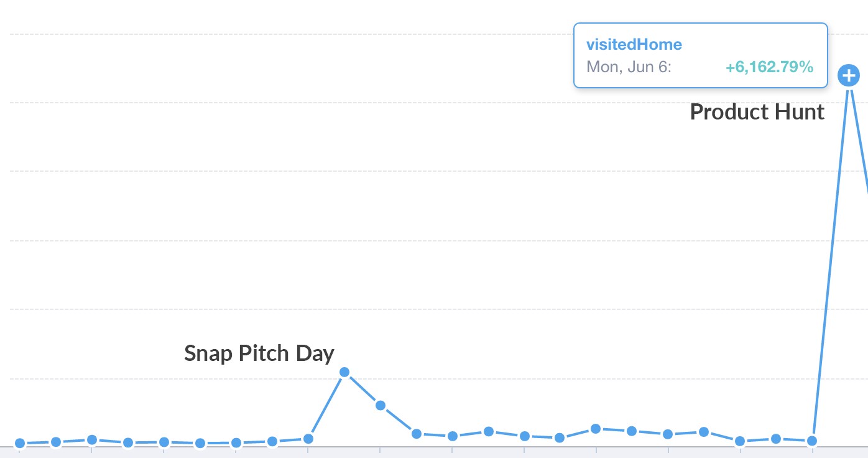Pick the data point right after Snap Pitch Day peak

point(381,405)
